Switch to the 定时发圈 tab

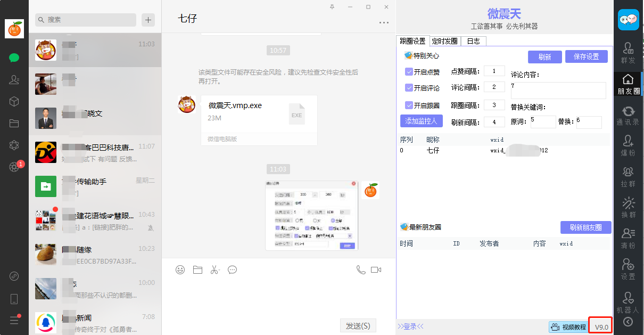click(444, 41)
